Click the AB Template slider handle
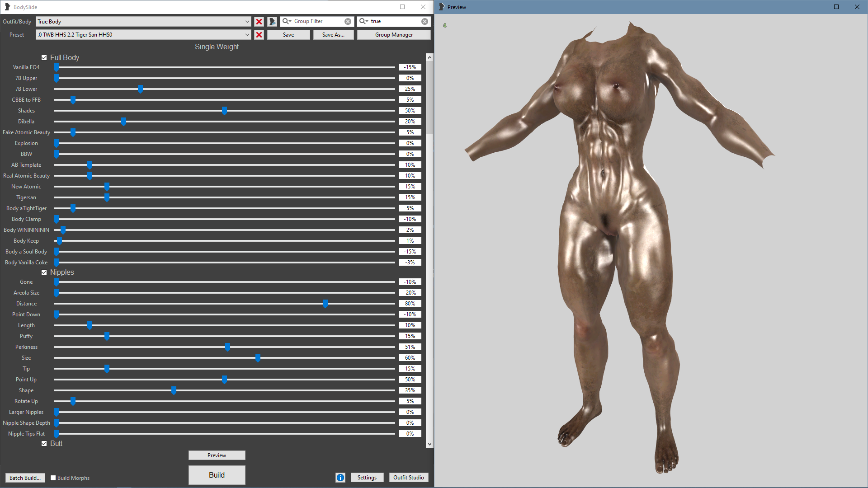Screen dimensions: 868x488 [90, 165]
